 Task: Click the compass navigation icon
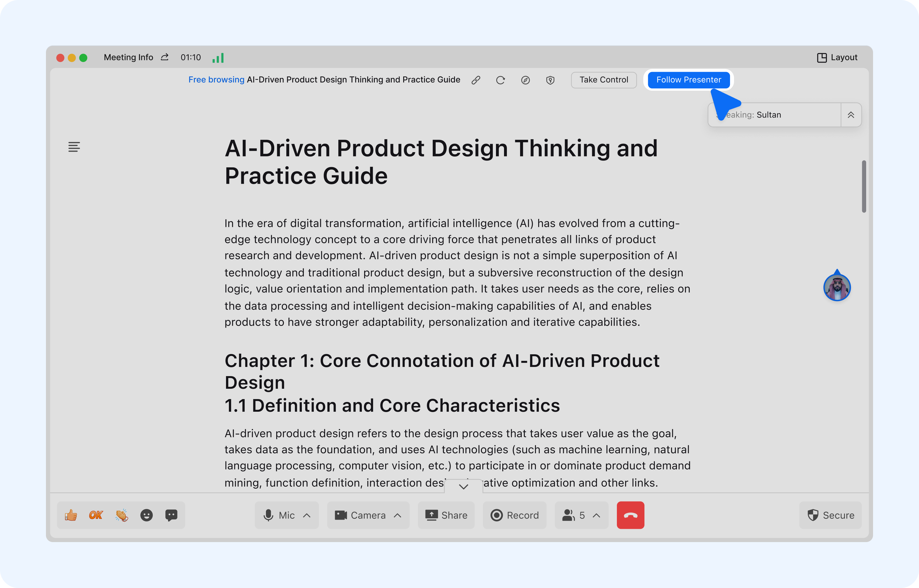click(x=525, y=80)
